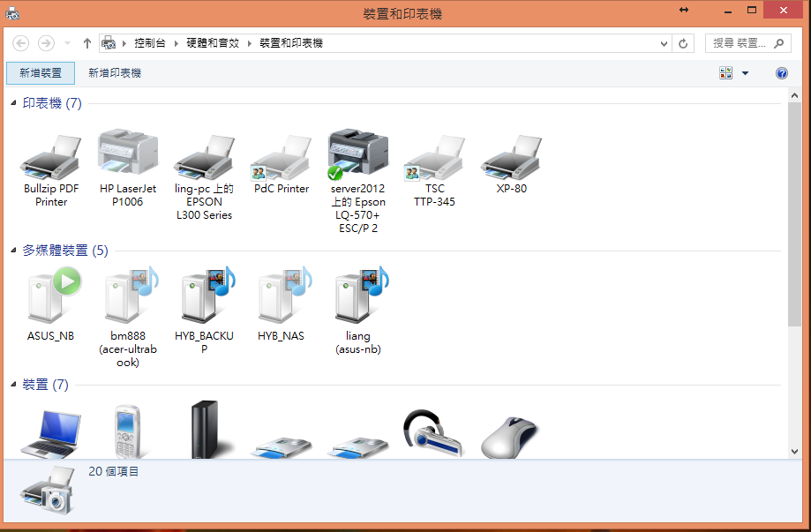Viewport: 811px width, 532px height.
Task: Select the liang (asus-nb) media device
Action: (361, 296)
